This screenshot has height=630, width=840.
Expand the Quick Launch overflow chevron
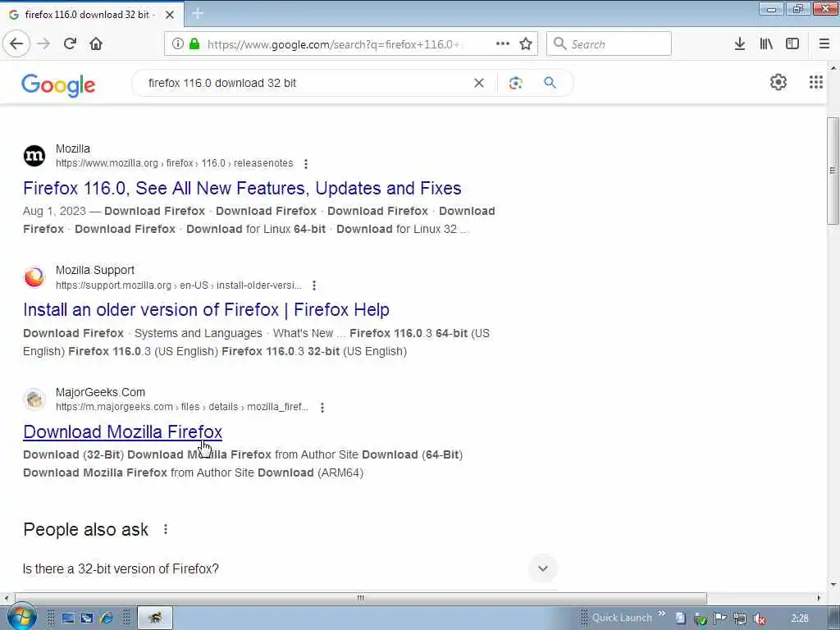(x=662, y=614)
